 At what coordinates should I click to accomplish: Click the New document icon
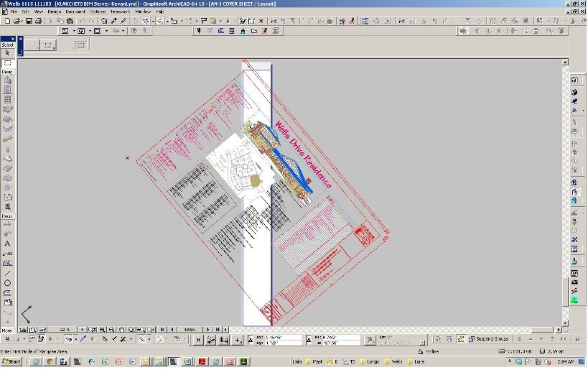7,21
